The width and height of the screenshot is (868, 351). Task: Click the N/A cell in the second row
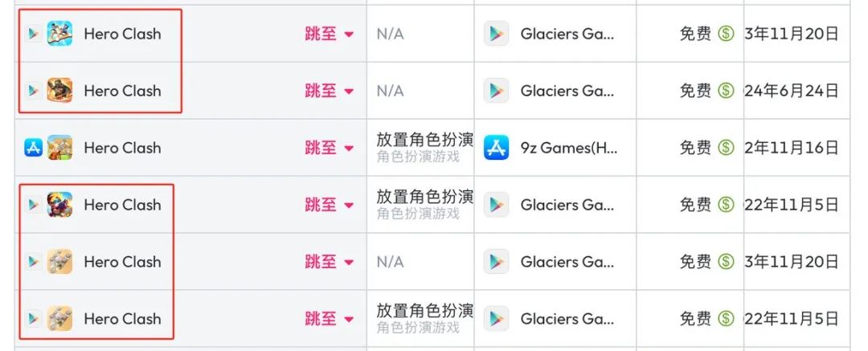[x=390, y=91]
